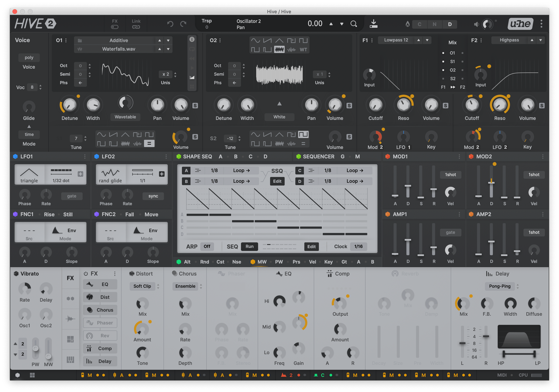Screen dimensions: 559x392
Task: Toggle O1 solo S button
Action: pyautogui.click(x=195, y=106)
